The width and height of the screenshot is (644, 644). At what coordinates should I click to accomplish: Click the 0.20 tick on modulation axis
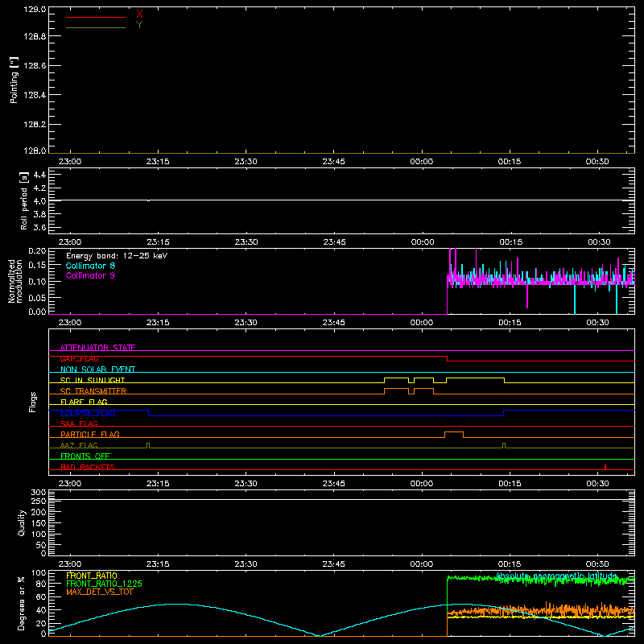point(37,250)
